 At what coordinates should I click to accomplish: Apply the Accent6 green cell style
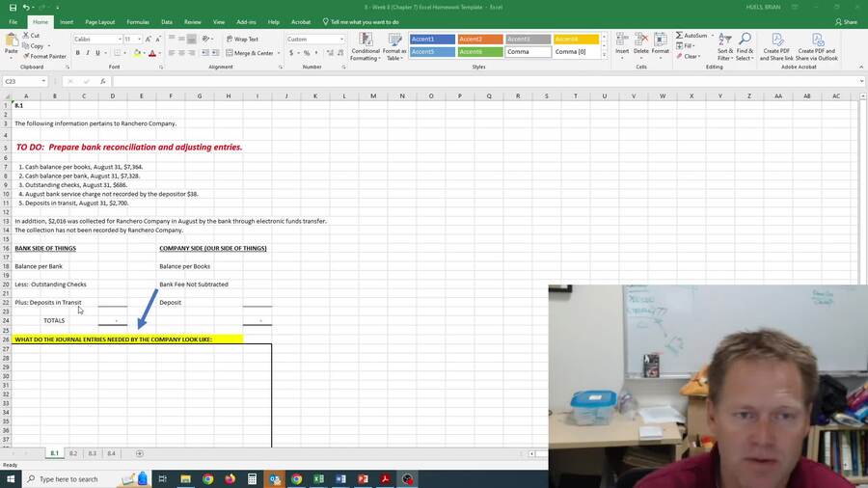coord(480,52)
